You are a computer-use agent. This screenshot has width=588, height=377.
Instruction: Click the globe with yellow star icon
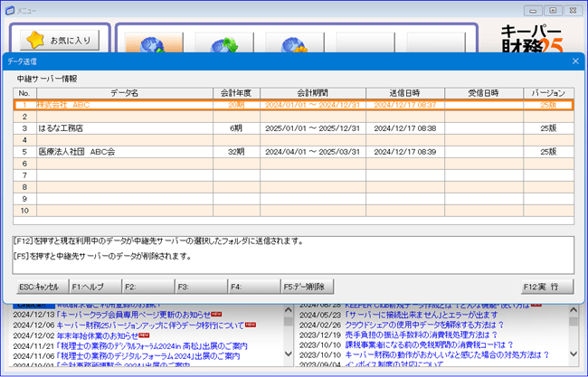(295, 42)
